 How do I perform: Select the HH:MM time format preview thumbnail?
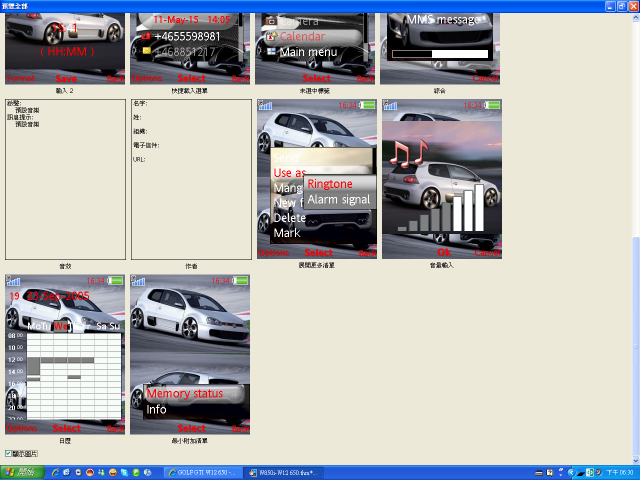pyautogui.click(x=65, y=48)
